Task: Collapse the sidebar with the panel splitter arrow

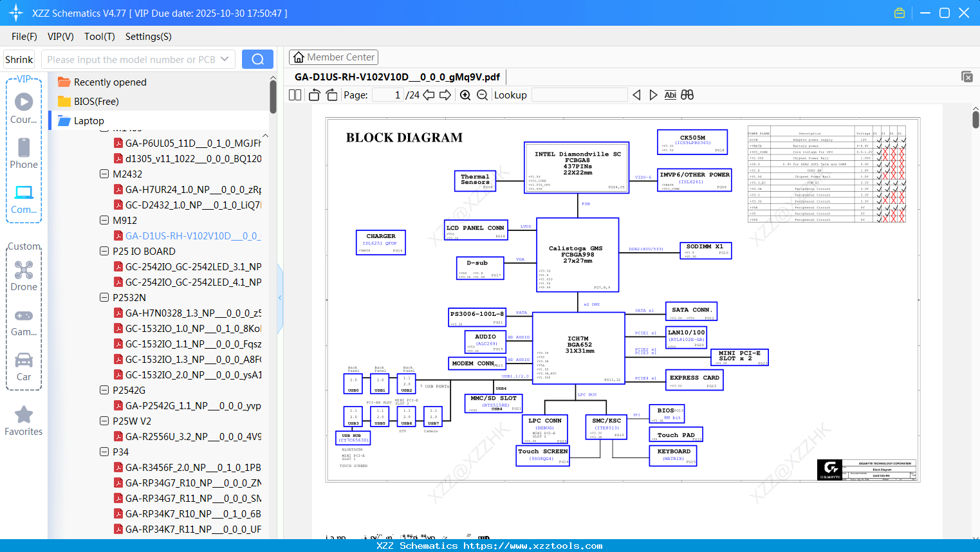Action: (x=280, y=297)
